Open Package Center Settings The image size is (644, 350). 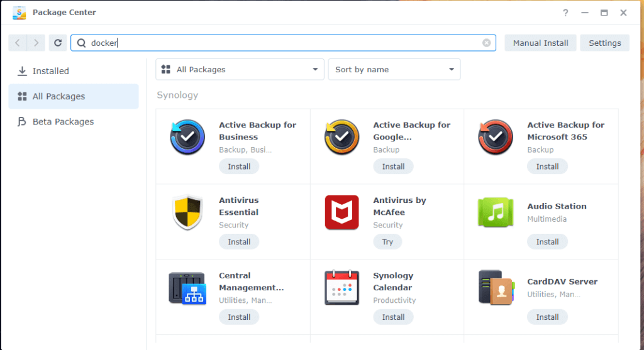tap(604, 43)
